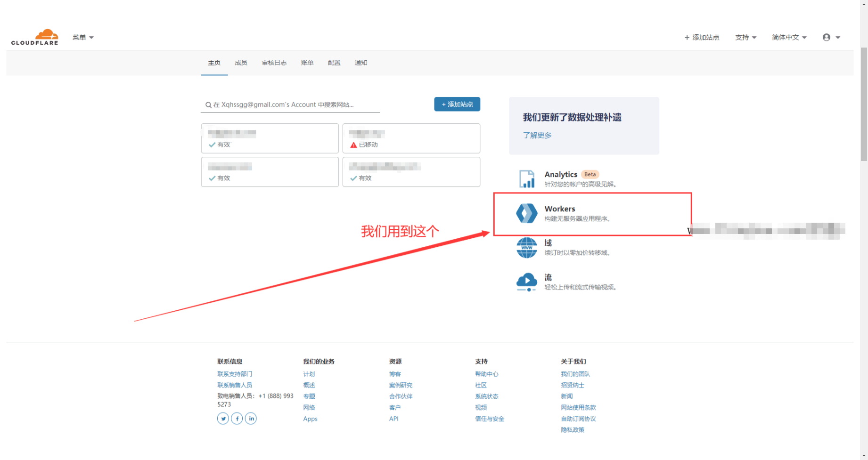Open 招贤纳士 footer link
The width and height of the screenshot is (868, 460).
(573, 385)
